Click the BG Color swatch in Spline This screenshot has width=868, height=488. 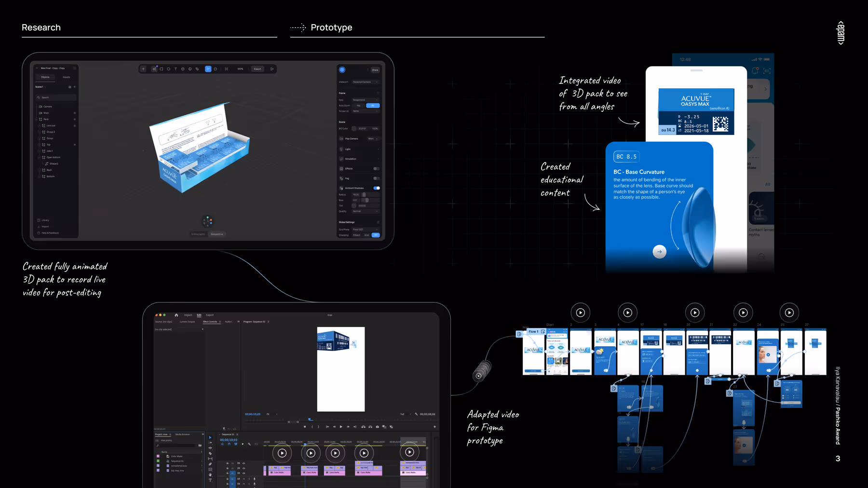tap(354, 129)
